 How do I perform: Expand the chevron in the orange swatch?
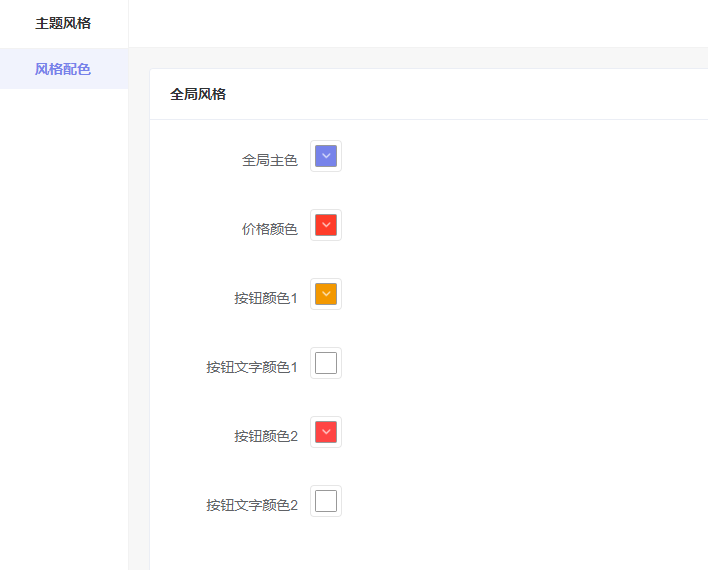(326, 294)
